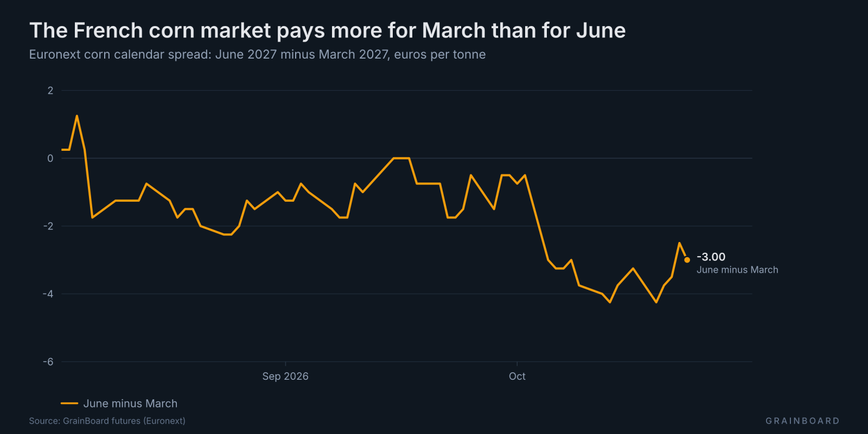The image size is (868, 434).
Task: Click the y-axis label -4
Action: (x=48, y=294)
